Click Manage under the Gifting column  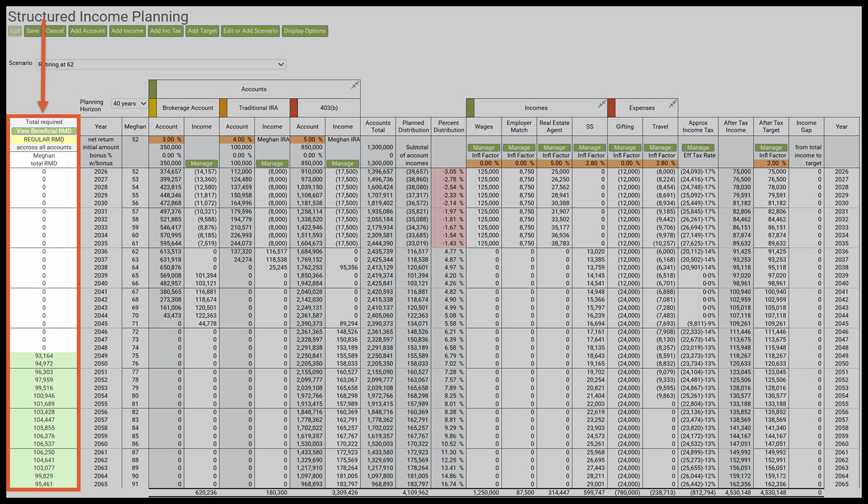[625, 148]
